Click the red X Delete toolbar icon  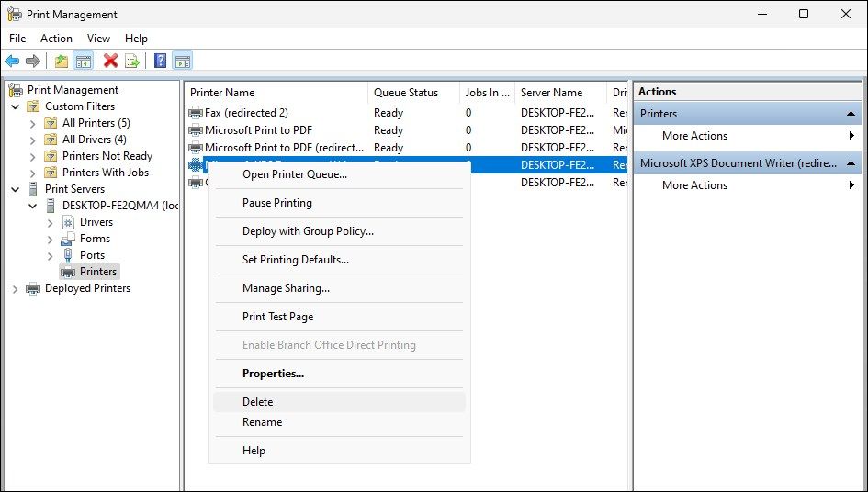click(111, 61)
